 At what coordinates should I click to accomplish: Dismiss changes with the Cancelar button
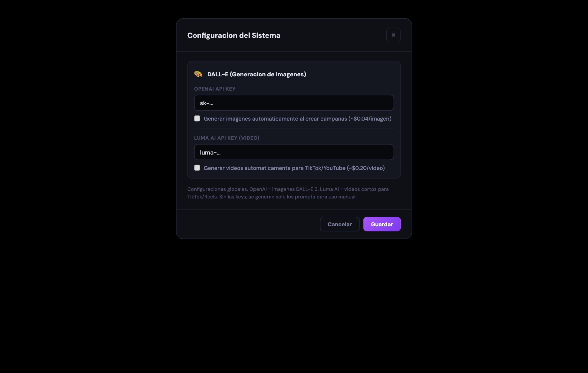[x=339, y=224]
